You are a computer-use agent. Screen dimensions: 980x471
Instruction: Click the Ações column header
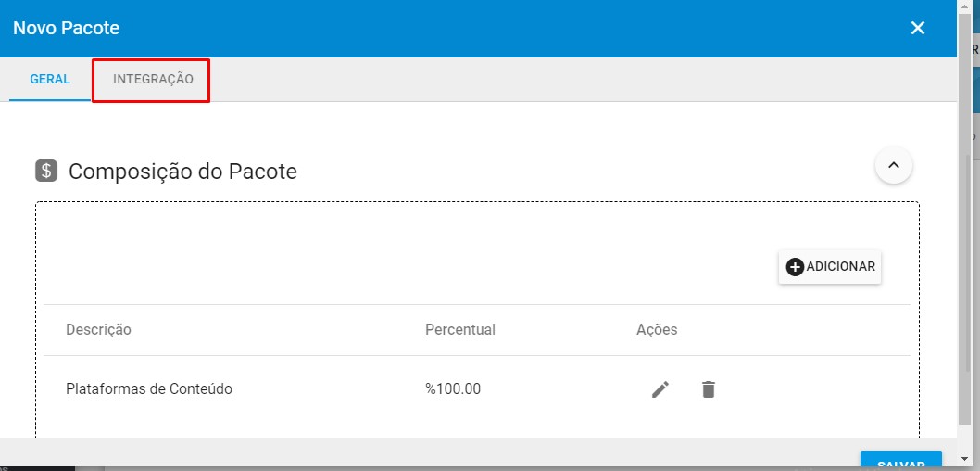657,330
